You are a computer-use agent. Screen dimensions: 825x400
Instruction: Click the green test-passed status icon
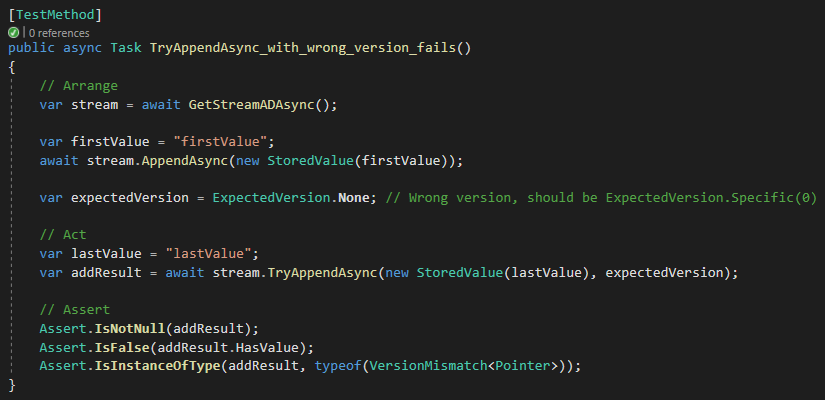coord(14,33)
